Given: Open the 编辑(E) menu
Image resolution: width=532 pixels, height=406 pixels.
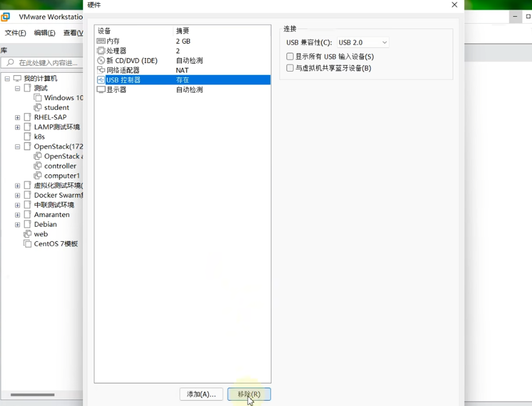Looking at the screenshot, I should 45,33.
